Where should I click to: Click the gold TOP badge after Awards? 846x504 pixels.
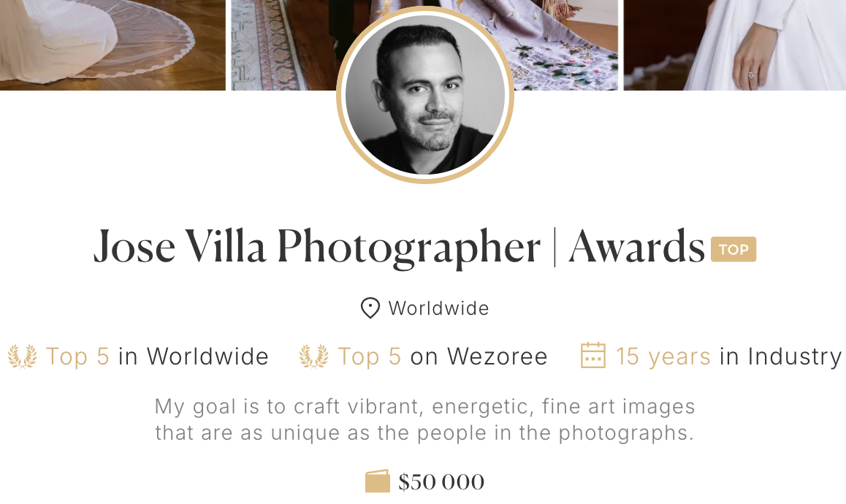[733, 249]
